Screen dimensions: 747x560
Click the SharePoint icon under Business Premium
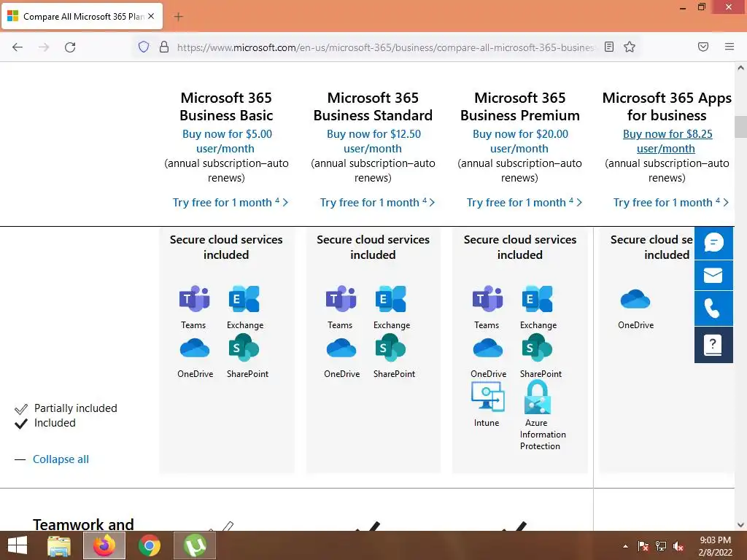coord(538,348)
